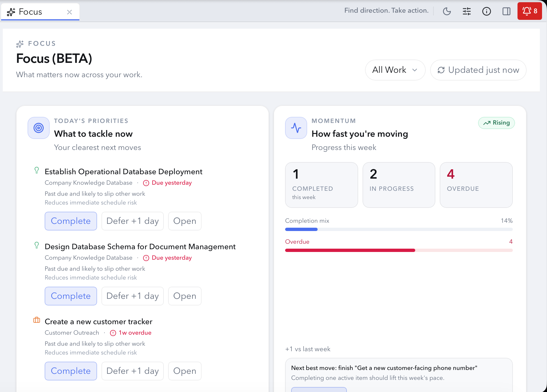The image size is (547, 392).
Task: Click the 4 Overdue card
Action: (476, 185)
